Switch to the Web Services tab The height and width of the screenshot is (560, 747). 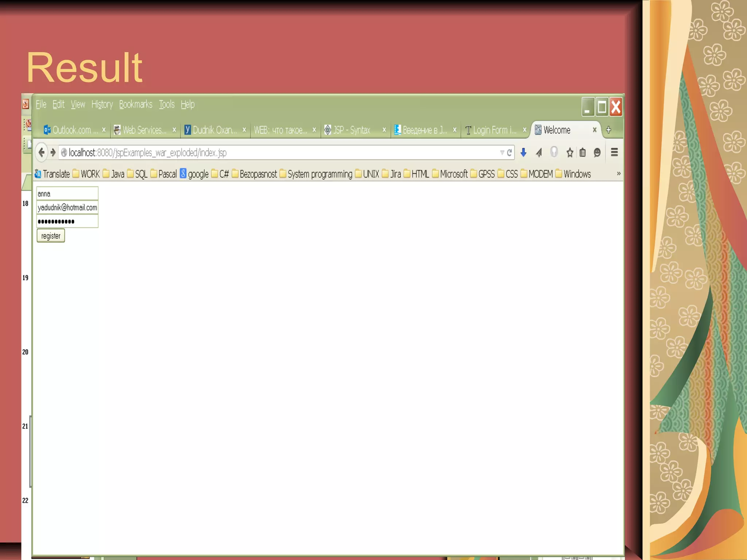coord(145,130)
